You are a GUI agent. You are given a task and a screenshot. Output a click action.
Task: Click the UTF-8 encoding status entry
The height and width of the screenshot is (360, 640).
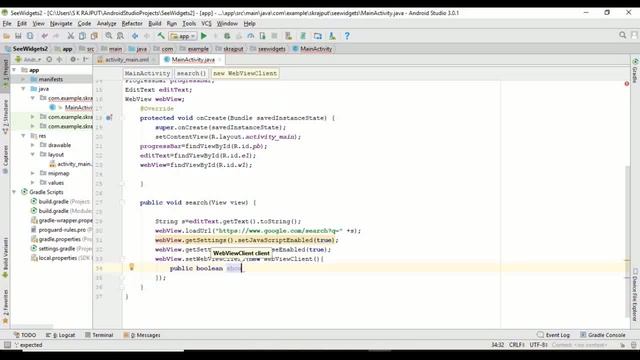(x=538, y=345)
